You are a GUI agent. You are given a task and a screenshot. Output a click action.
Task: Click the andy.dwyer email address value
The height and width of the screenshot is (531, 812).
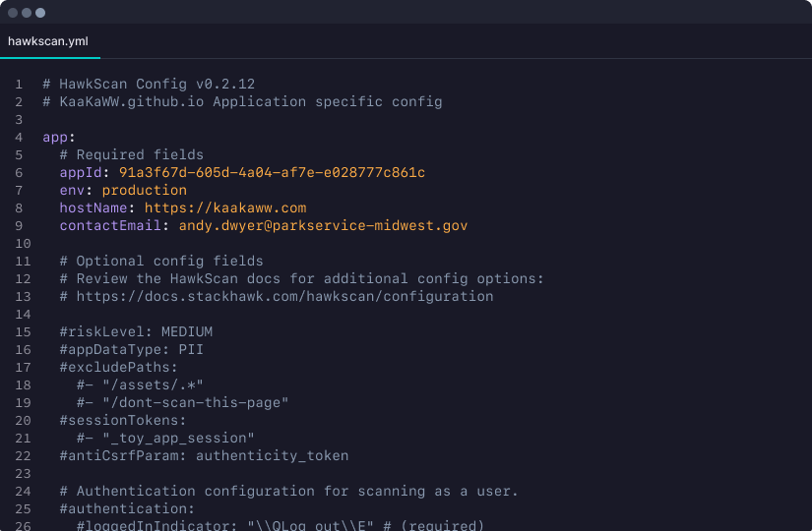click(x=323, y=225)
